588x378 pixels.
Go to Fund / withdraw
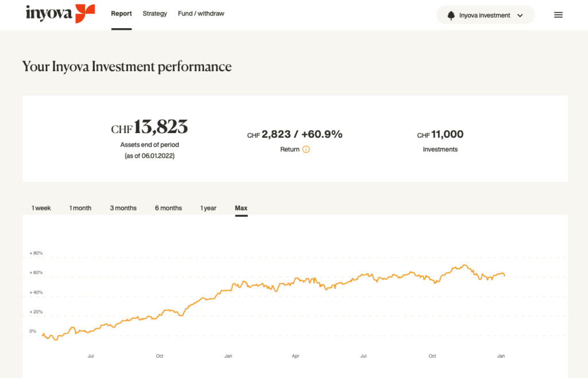click(201, 14)
